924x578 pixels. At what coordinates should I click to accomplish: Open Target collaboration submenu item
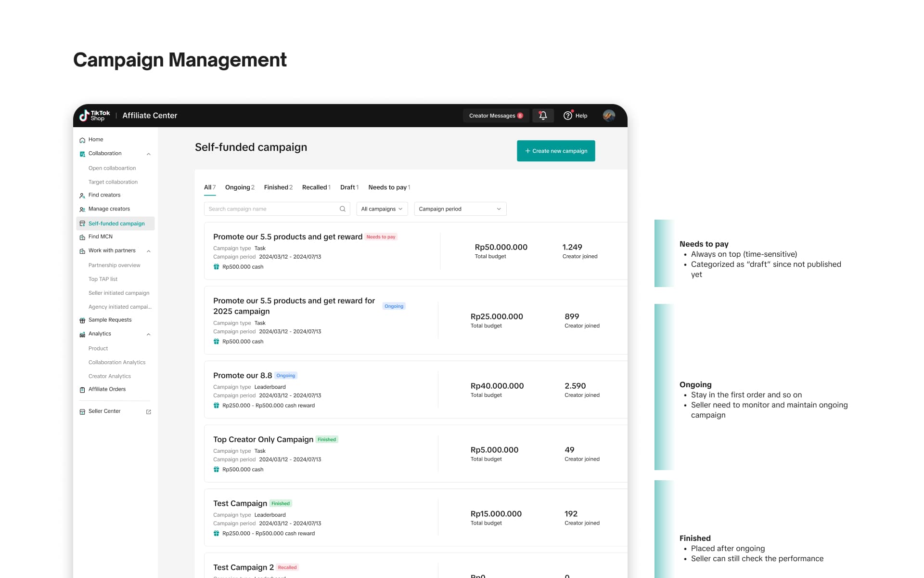pyautogui.click(x=113, y=182)
